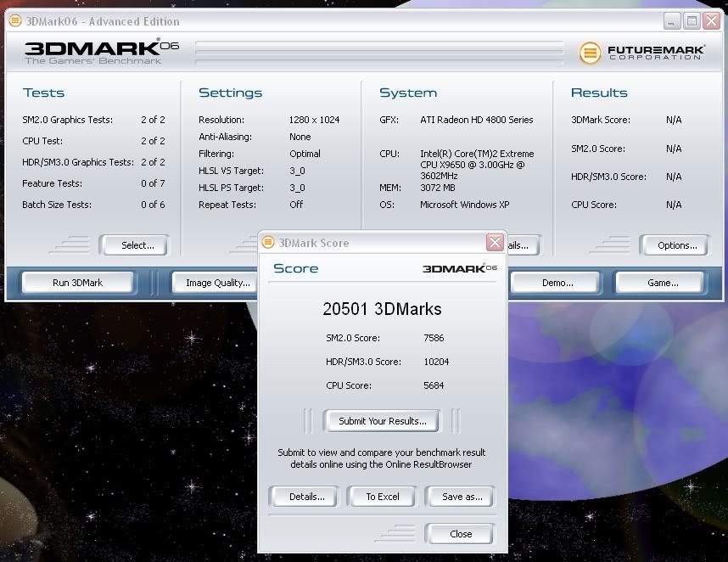Close the 3DMark Score dialog with its X
728x562 pixels.
pyautogui.click(x=495, y=243)
